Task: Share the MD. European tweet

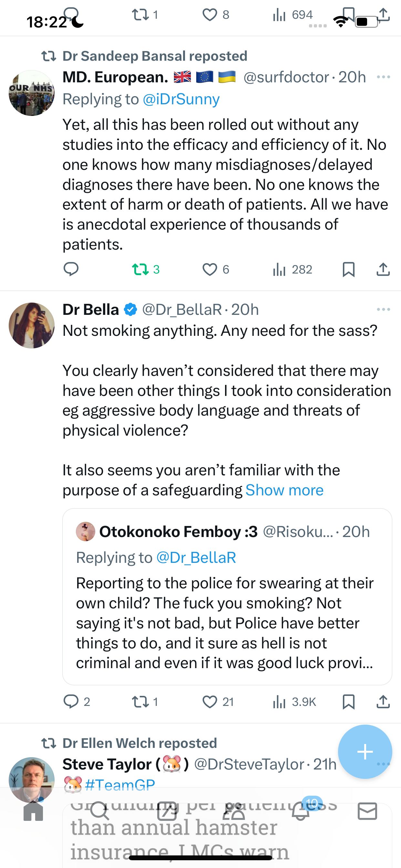Action: point(383,269)
